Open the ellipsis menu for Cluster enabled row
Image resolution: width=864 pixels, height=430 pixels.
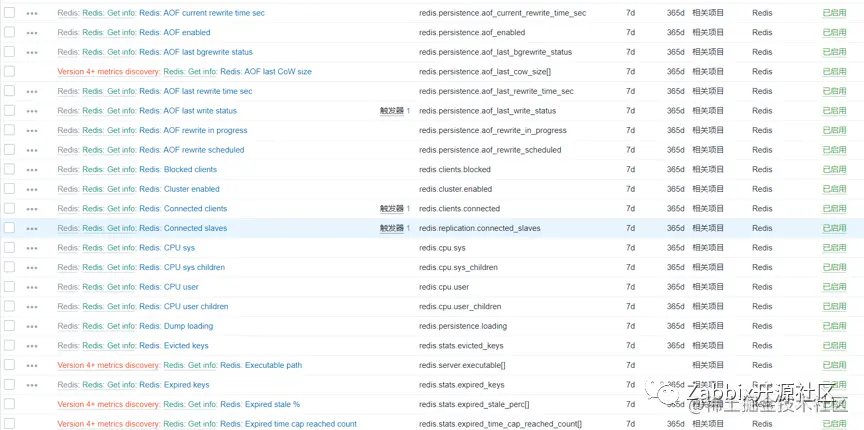pos(32,190)
